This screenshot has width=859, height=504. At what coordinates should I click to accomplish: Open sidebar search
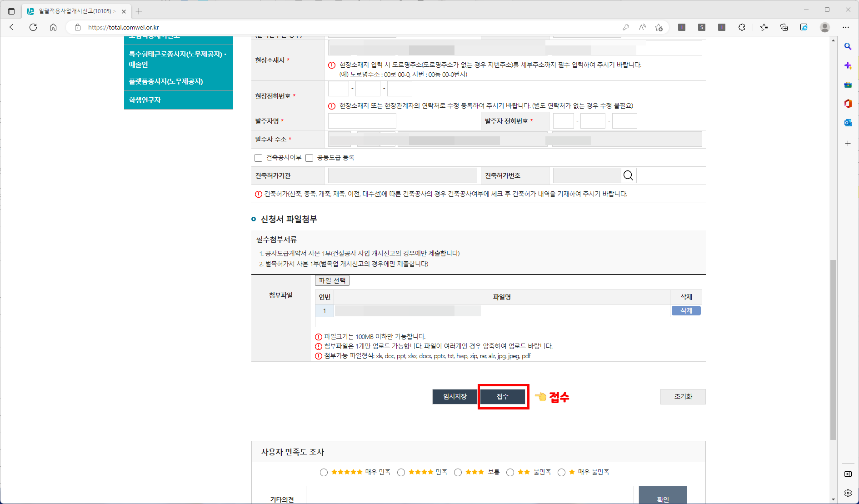pos(848,46)
